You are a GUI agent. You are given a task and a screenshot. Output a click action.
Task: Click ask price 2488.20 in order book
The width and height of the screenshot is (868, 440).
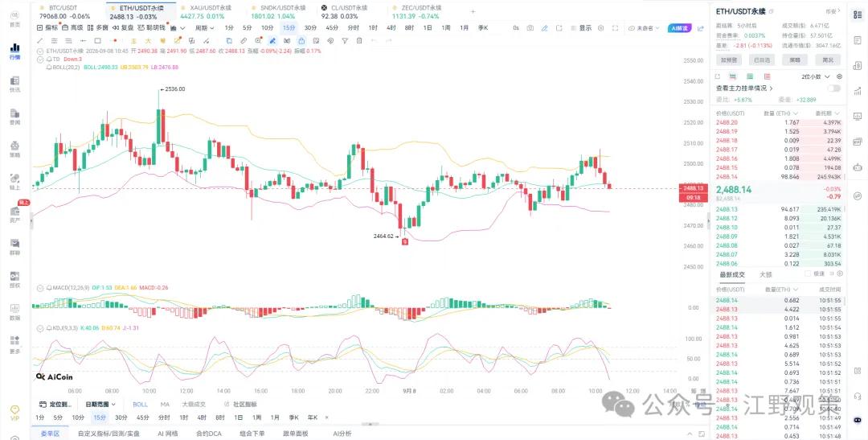727,122
